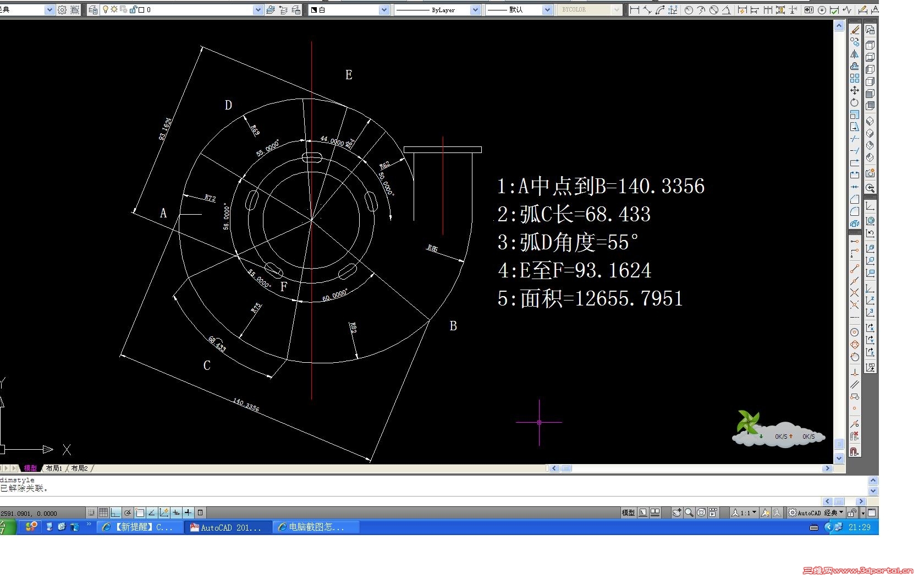Select the Aligned dimension tool
Image resolution: width=924 pixels, height=578 pixels.
pos(647,10)
